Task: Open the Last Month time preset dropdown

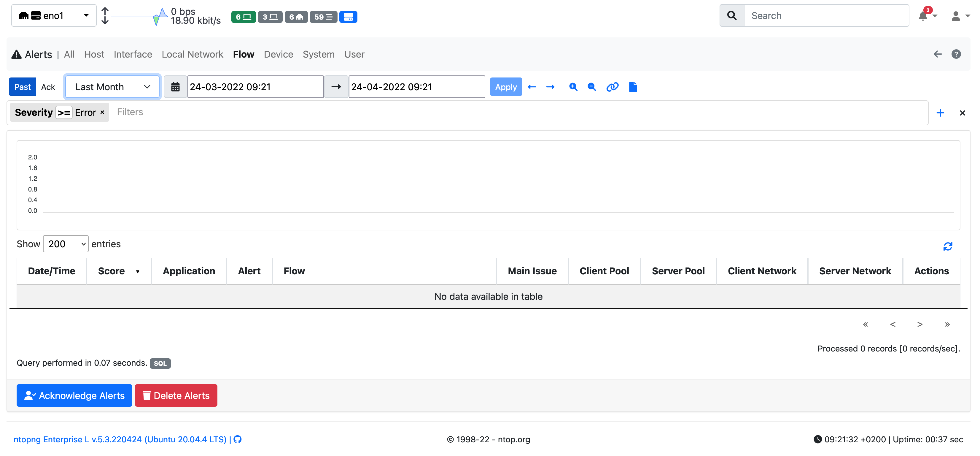Action: (x=112, y=87)
